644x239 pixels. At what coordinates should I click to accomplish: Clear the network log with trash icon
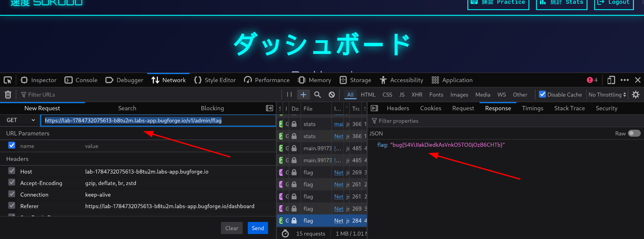point(8,95)
